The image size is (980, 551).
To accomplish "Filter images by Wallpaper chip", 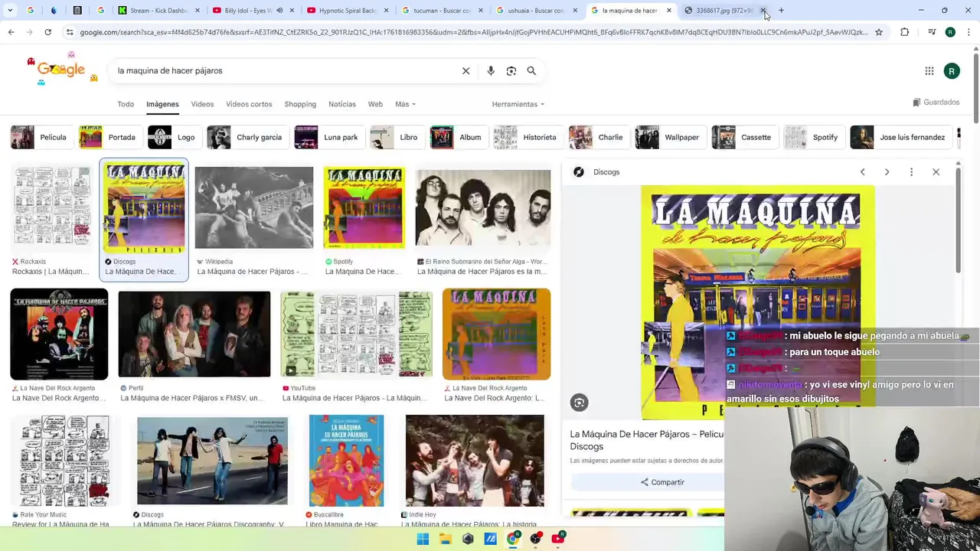I will (x=669, y=137).
